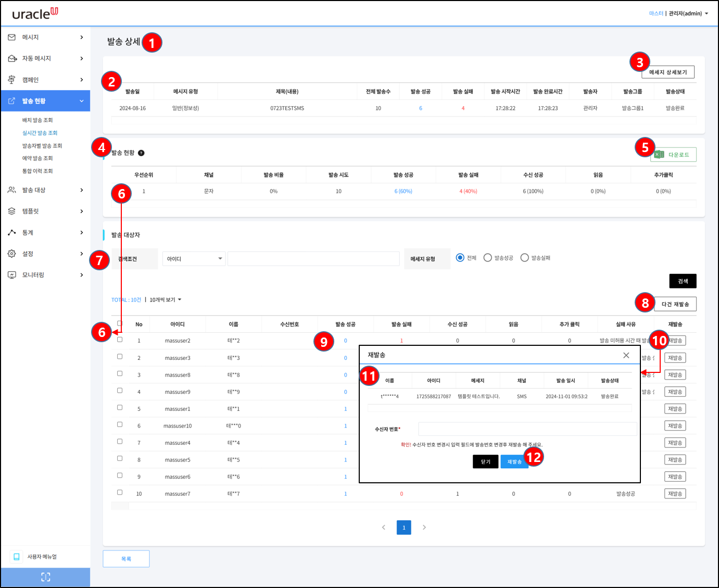Viewport: 719px width, 588px height.
Task: Click the 다건 재발송 button
Action: point(675,304)
